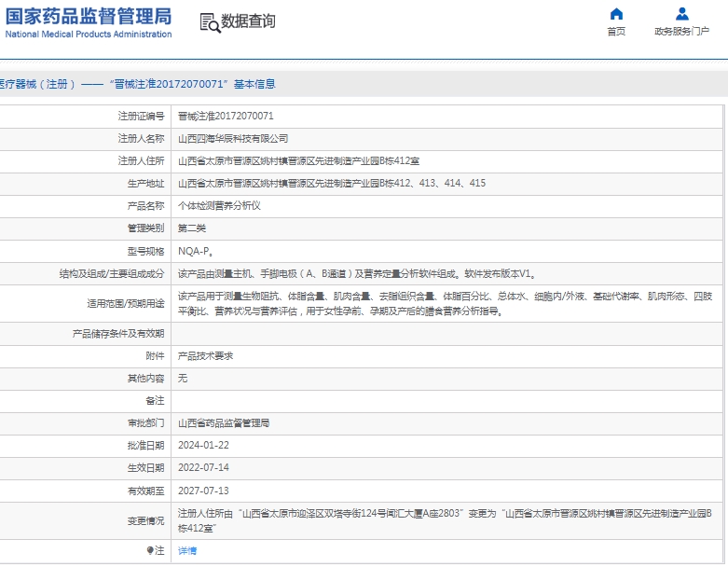Select registration number 晋械注准20172070071 value
The width and height of the screenshot is (728, 567).
[x=226, y=116]
